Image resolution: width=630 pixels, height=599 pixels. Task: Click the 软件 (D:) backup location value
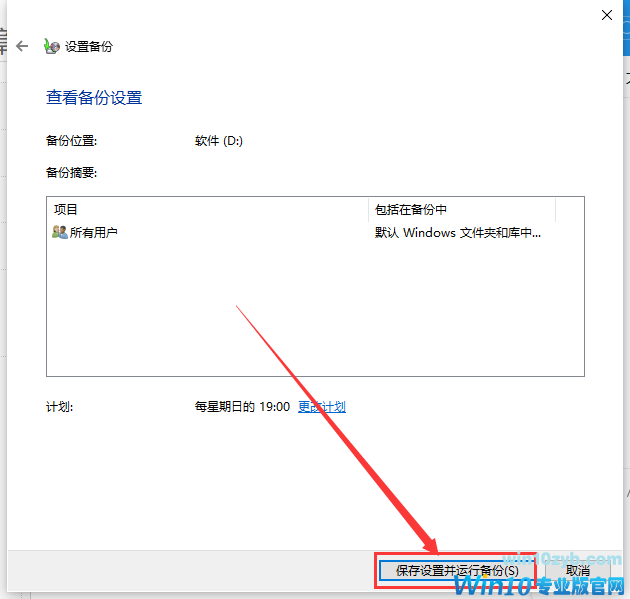(x=219, y=141)
